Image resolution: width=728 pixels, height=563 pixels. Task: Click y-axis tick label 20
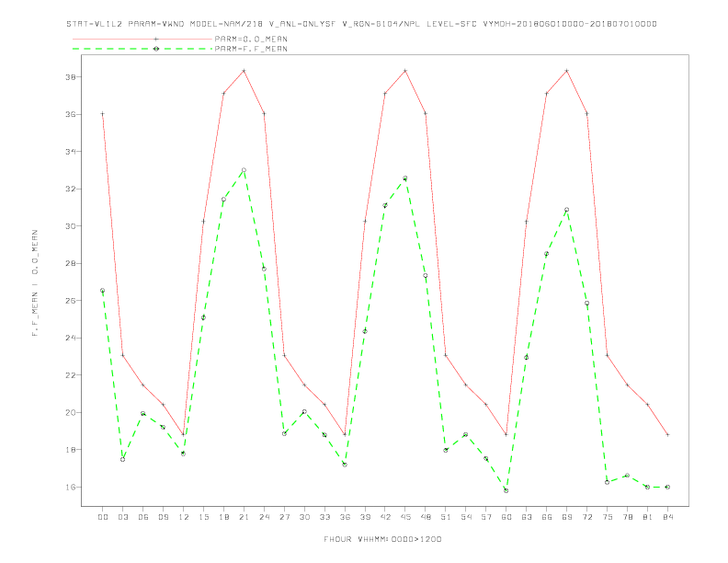tap(70, 412)
